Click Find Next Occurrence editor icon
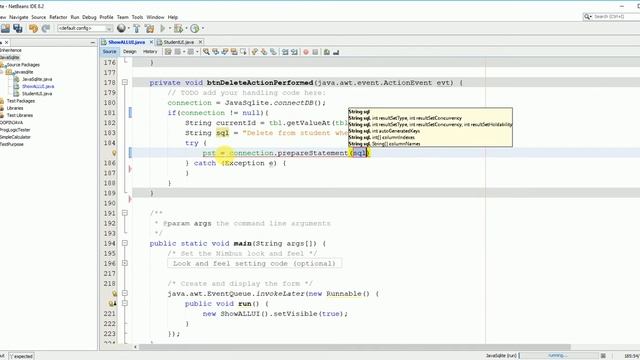640x360 pixels. (224, 52)
